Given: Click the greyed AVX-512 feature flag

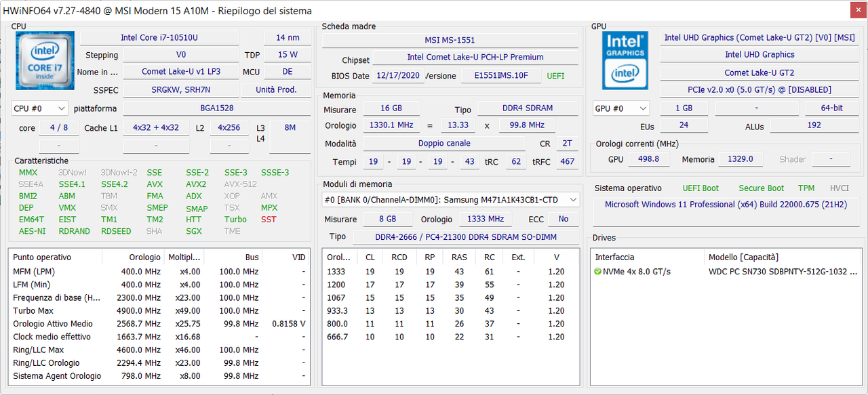Looking at the screenshot, I should pos(241,184).
